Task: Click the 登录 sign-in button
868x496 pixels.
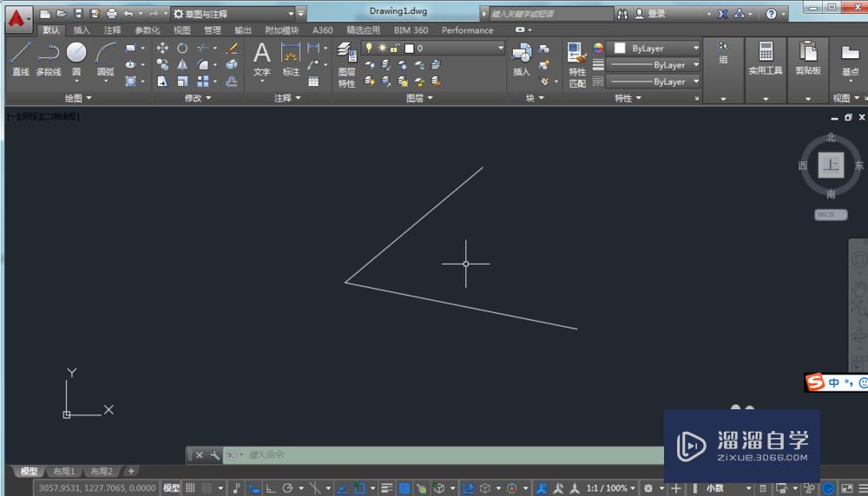Action: coord(650,13)
